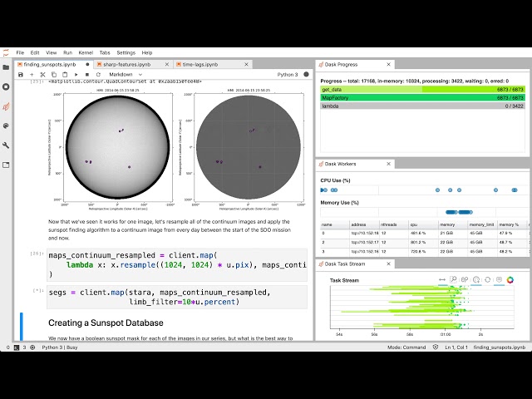
Task: Click the right gray sun mask plot
Action: click(x=249, y=147)
